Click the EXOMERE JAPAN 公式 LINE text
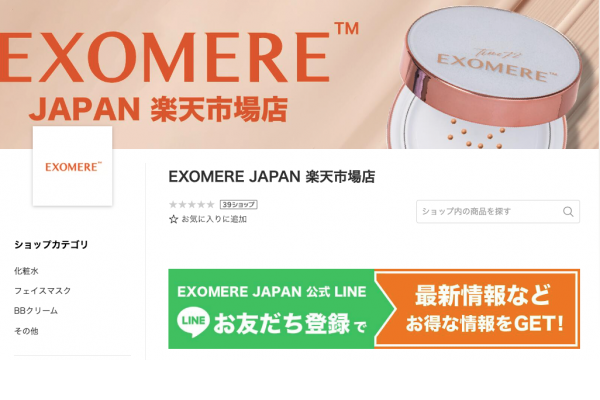This screenshot has height=400, width=600. [x=272, y=292]
